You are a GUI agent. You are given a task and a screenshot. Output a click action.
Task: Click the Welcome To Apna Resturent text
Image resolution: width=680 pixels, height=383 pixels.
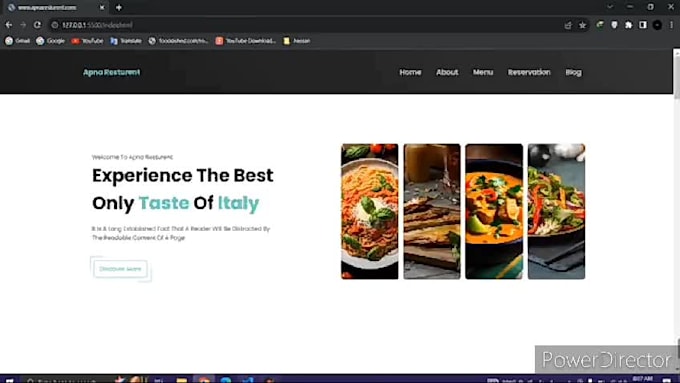132,157
